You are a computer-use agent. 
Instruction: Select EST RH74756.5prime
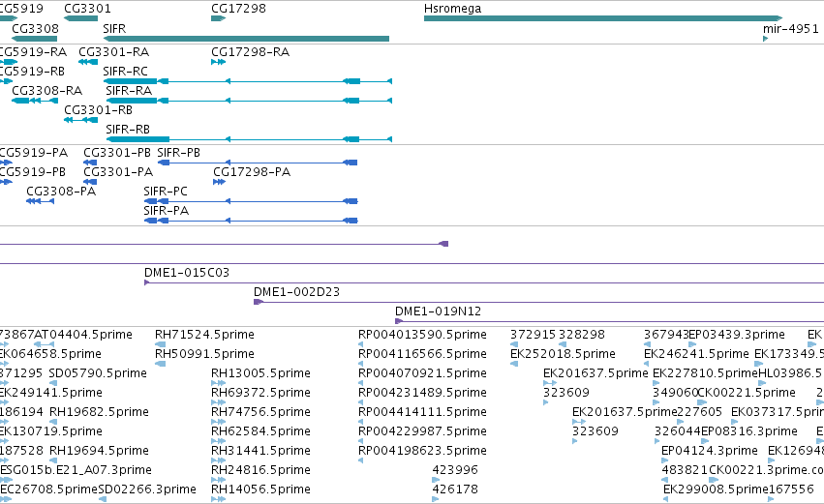[x=260, y=412]
